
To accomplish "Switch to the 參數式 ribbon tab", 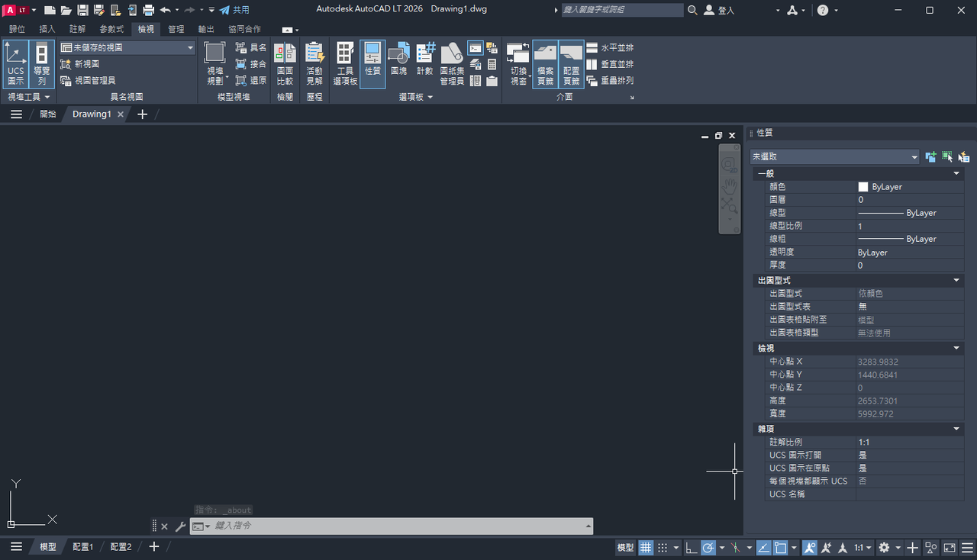I will point(111,29).
